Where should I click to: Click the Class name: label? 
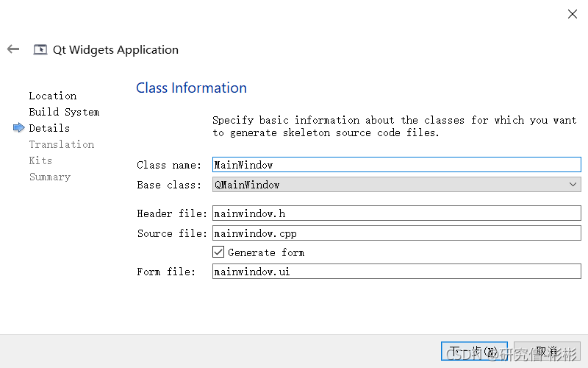(169, 165)
